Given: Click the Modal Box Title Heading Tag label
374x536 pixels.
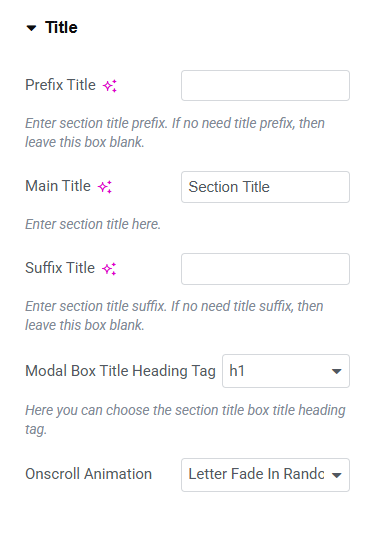Looking at the screenshot, I should tap(120, 371).
